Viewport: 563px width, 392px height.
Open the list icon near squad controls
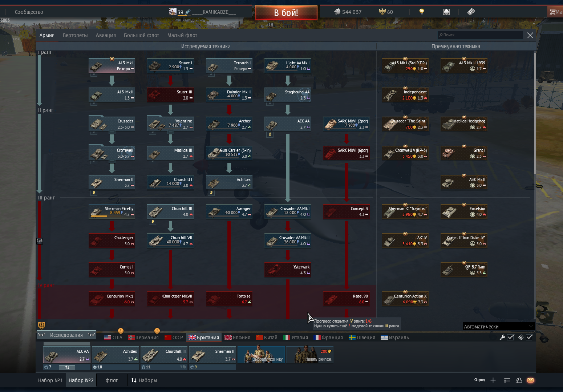[x=507, y=380]
